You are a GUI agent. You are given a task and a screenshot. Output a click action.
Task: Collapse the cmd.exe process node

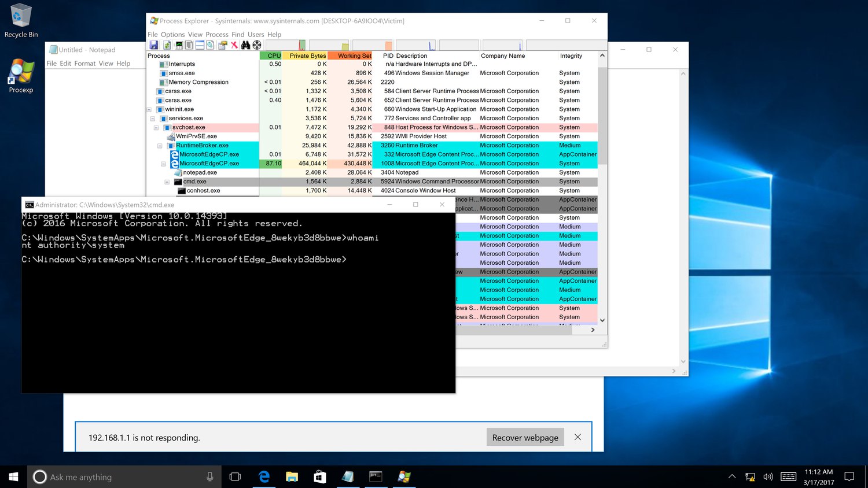(167, 182)
